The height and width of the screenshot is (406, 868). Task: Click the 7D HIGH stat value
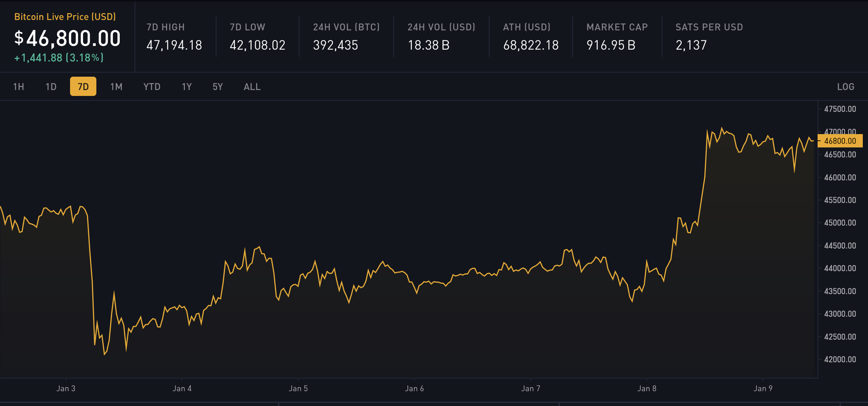tap(174, 45)
